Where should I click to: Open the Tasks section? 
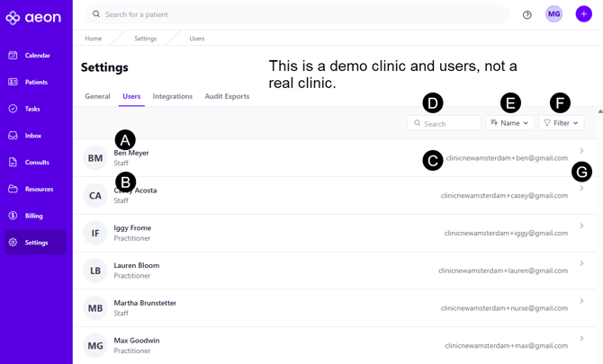(32, 109)
